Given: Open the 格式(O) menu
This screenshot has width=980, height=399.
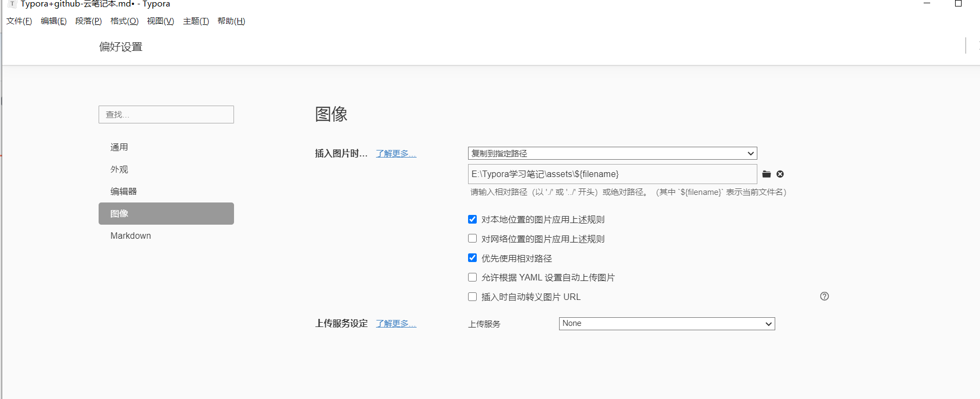Looking at the screenshot, I should (124, 21).
